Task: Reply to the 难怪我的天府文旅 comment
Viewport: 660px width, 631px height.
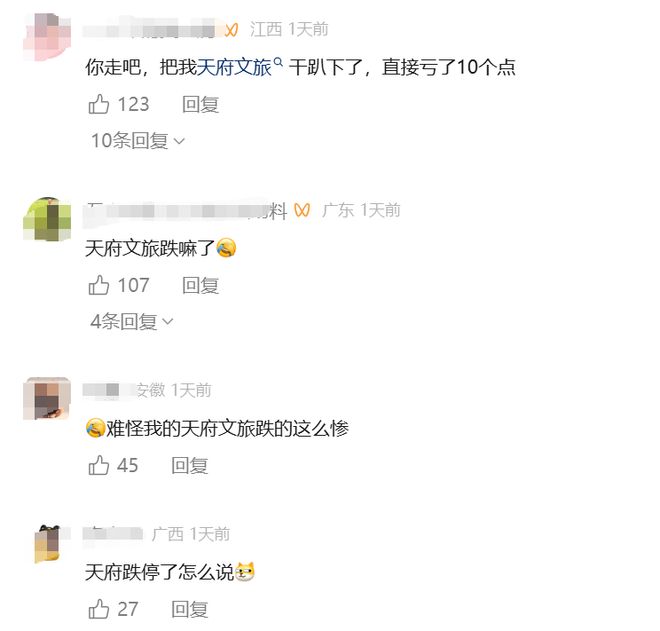Action: click(x=189, y=466)
